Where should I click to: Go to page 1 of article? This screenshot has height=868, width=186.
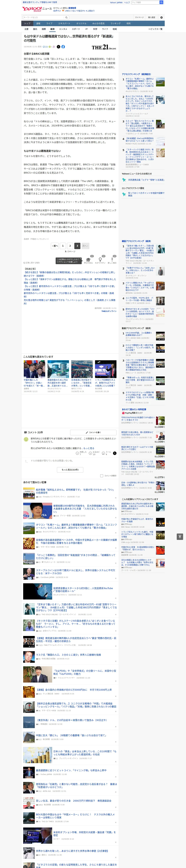tap(63, 246)
